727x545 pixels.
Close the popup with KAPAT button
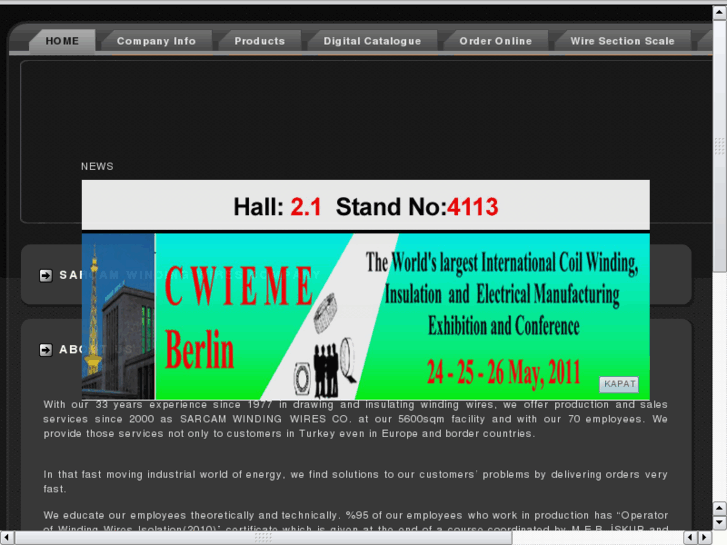click(x=619, y=384)
